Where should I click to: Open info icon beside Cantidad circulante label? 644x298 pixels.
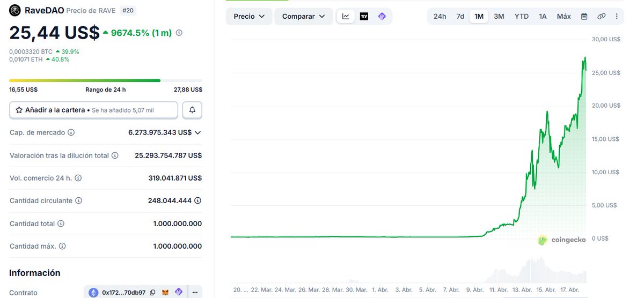coord(78,200)
